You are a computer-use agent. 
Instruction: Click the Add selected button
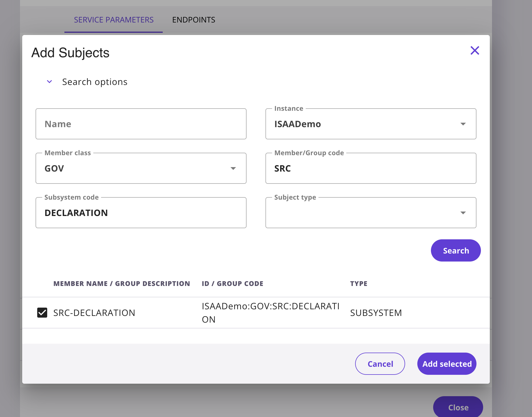(446, 364)
